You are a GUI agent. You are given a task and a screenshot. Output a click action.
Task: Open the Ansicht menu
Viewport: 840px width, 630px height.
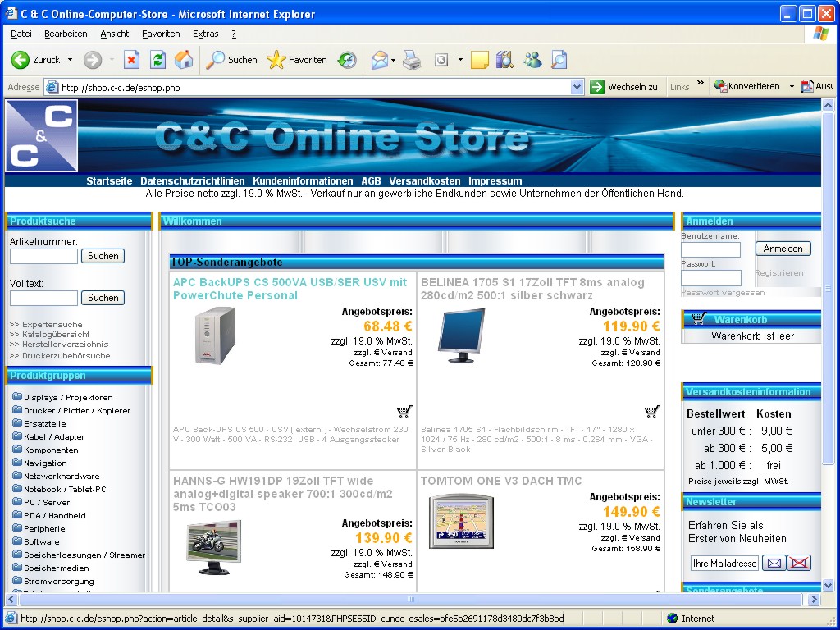pos(115,34)
